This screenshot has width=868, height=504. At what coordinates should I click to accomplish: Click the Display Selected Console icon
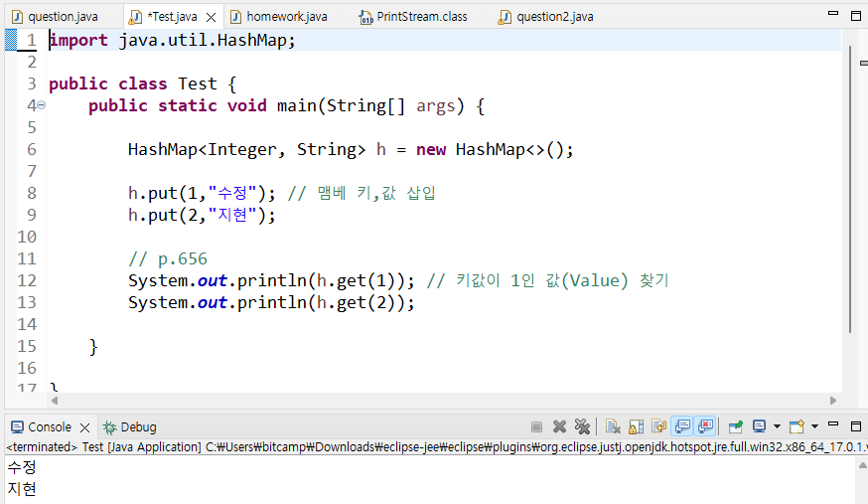pyautogui.click(x=759, y=426)
